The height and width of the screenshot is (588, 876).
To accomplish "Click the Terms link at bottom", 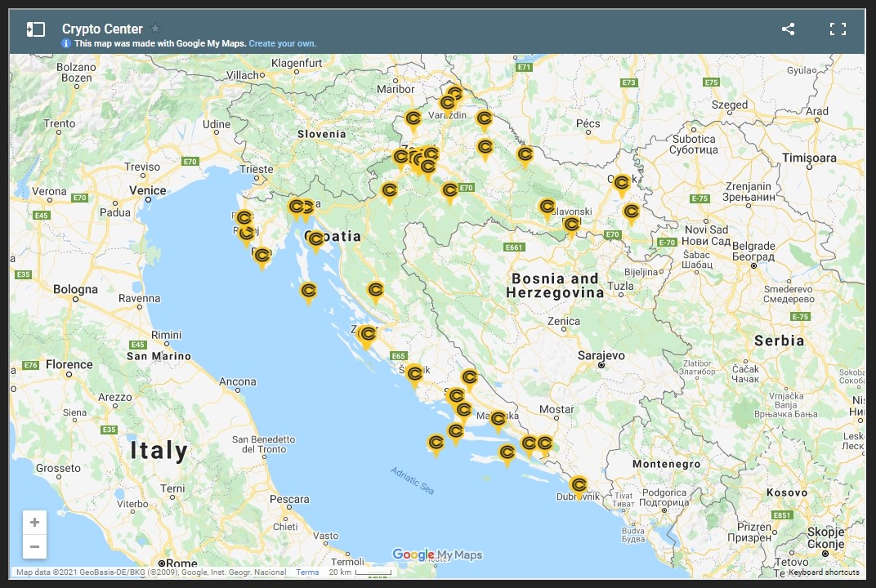I will pos(307,572).
